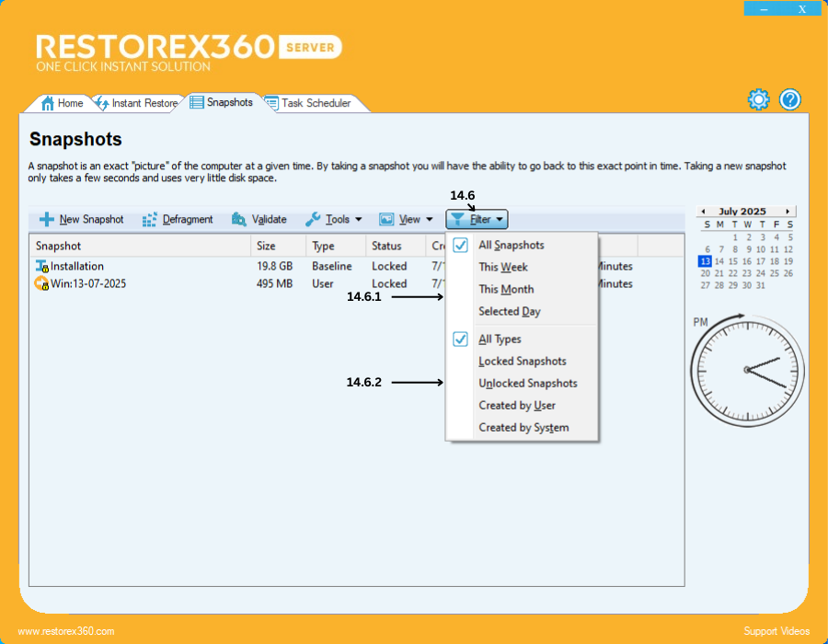Click the Snapshots tab list icon
The image size is (828, 644).
point(197,102)
